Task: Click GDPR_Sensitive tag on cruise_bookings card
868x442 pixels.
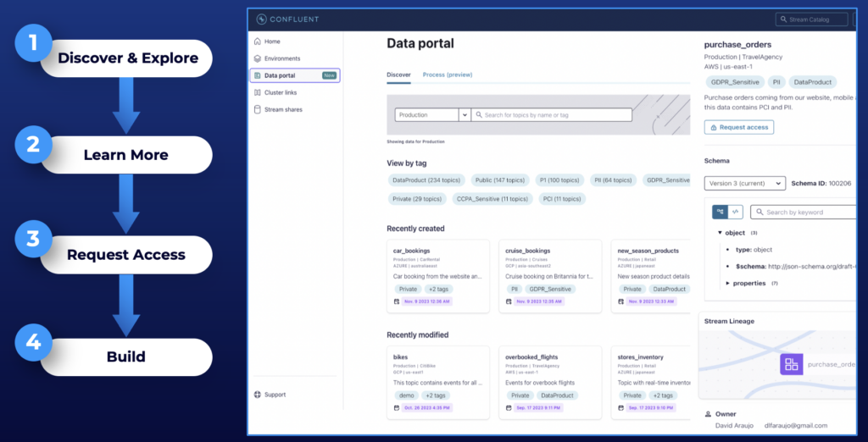Action: [550, 289]
